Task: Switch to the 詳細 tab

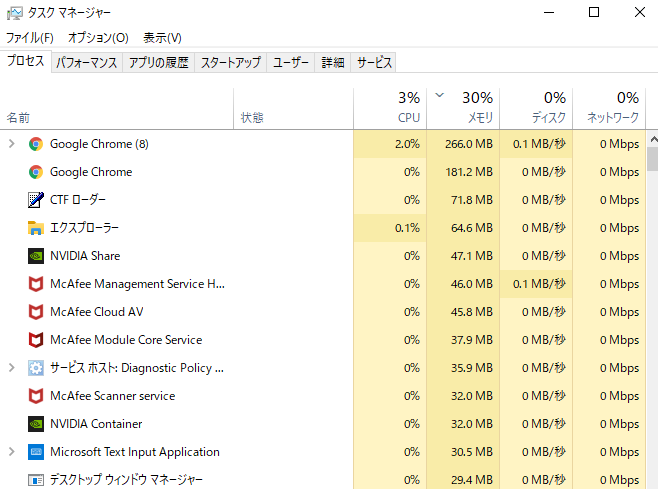Action: [x=332, y=63]
